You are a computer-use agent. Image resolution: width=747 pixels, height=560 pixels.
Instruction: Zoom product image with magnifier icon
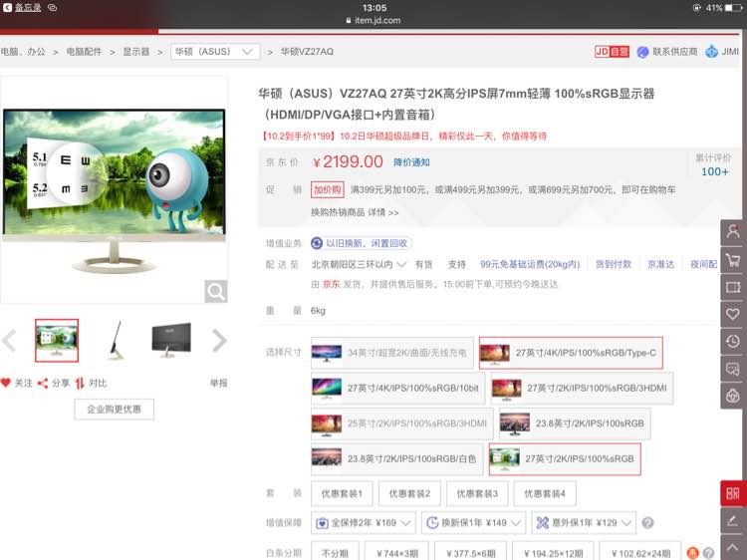pos(216,291)
